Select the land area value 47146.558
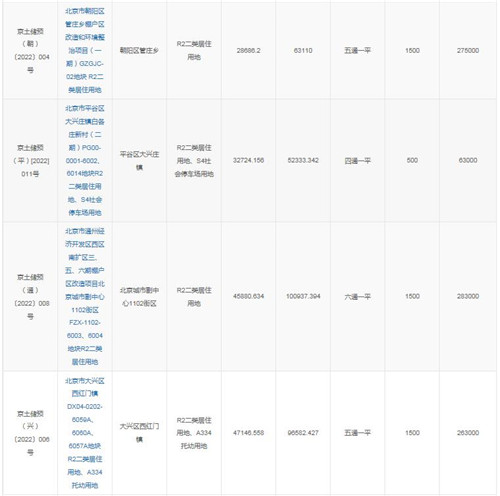Screen dimensions: 500x496 click(x=248, y=433)
